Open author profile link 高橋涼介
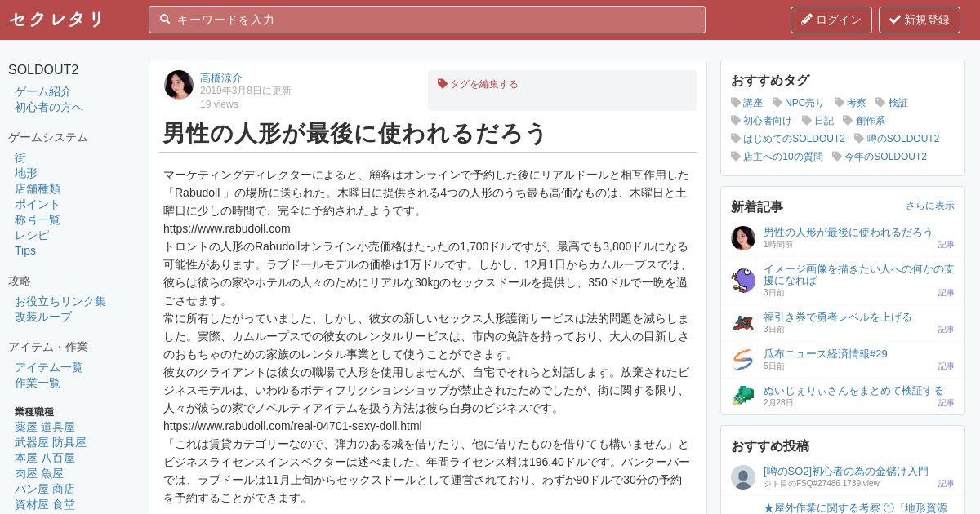Viewport: 980px width, 514px height. point(221,78)
